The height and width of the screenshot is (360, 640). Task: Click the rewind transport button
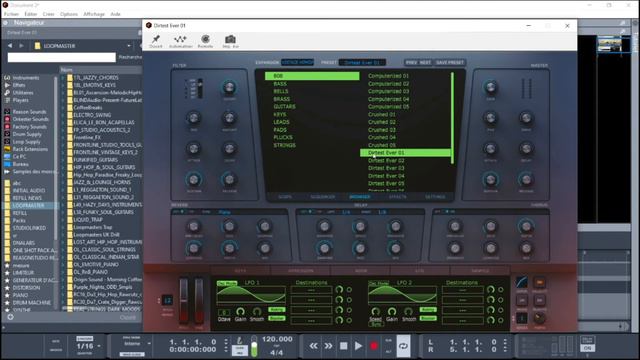(x=313, y=346)
